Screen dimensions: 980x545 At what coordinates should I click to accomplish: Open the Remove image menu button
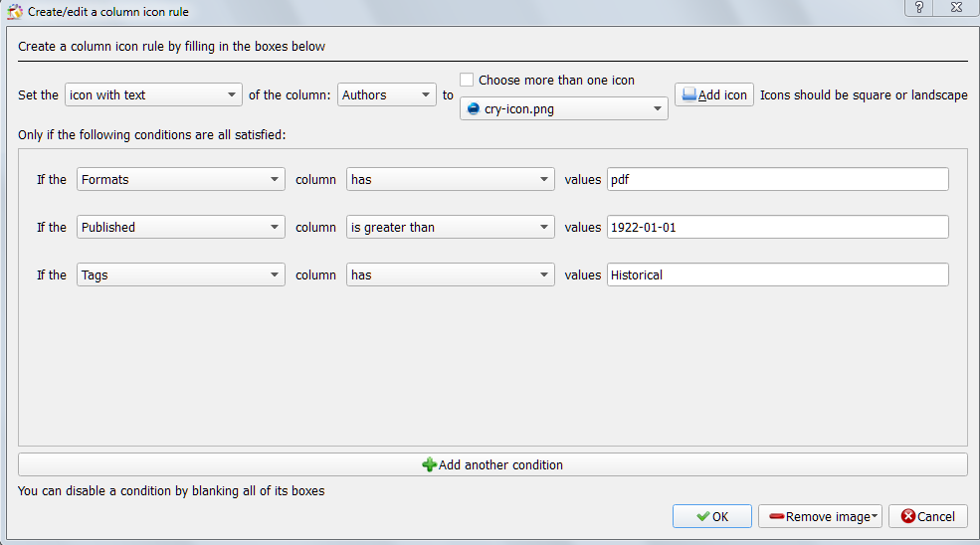[x=820, y=516]
